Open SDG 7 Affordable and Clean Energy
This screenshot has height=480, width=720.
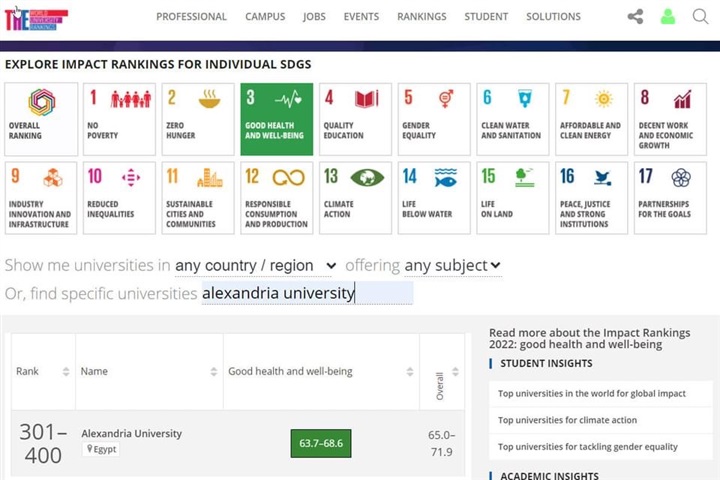[591, 119]
